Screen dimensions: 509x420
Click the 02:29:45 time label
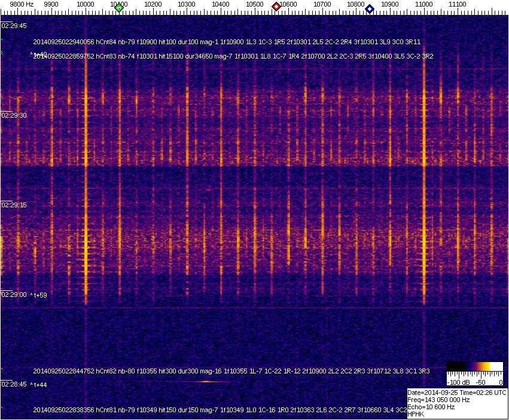13,26
